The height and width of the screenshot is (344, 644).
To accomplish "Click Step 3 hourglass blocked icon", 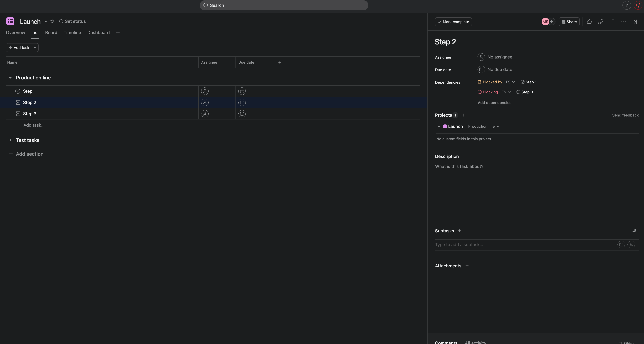I will click(x=18, y=114).
